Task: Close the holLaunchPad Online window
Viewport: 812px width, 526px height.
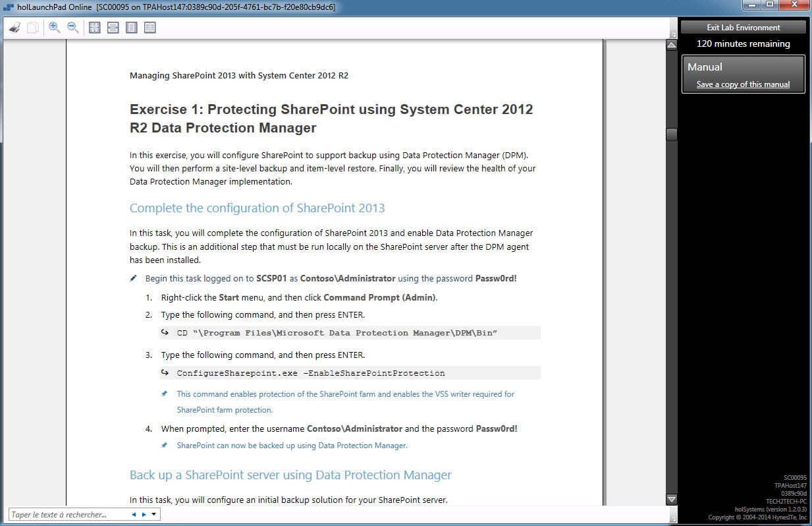Action: coord(793,5)
